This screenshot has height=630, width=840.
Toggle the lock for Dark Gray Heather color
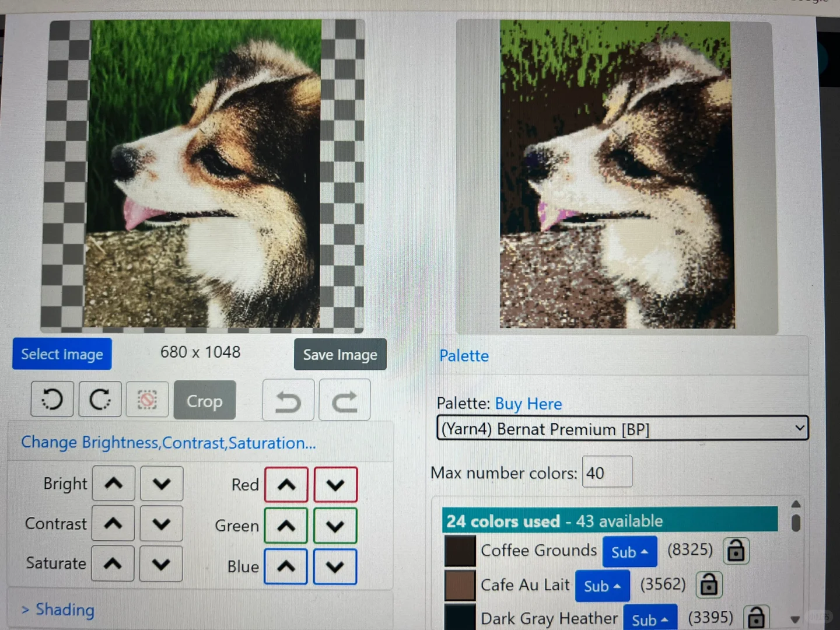click(x=757, y=618)
